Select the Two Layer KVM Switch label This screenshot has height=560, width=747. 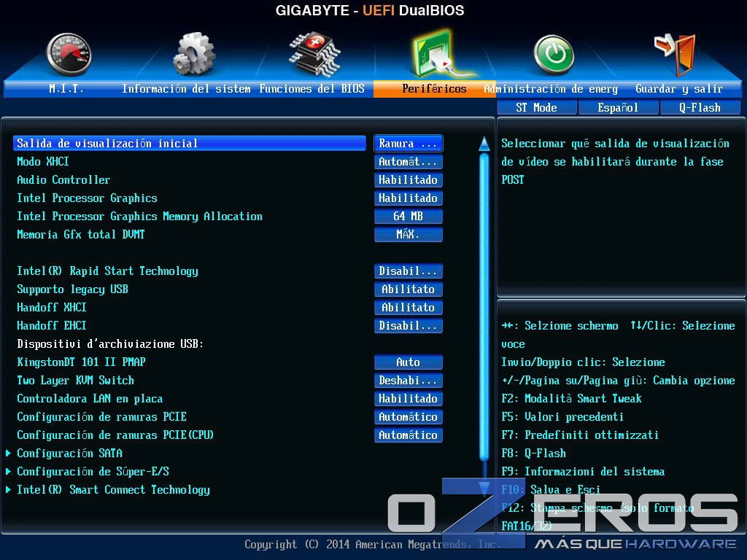click(x=75, y=380)
